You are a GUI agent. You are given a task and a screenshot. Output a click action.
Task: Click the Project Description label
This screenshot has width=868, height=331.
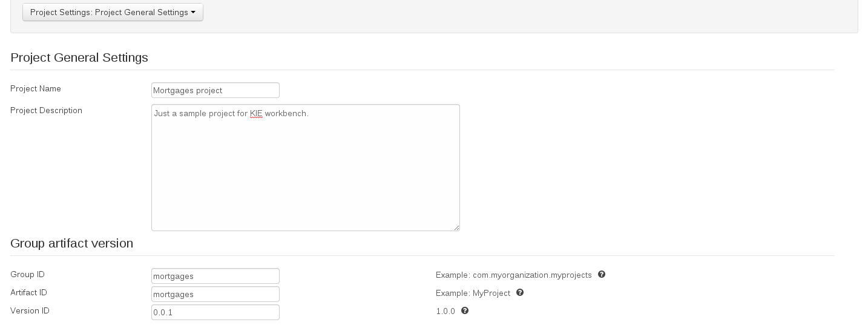pyautogui.click(x=46, y=111)
